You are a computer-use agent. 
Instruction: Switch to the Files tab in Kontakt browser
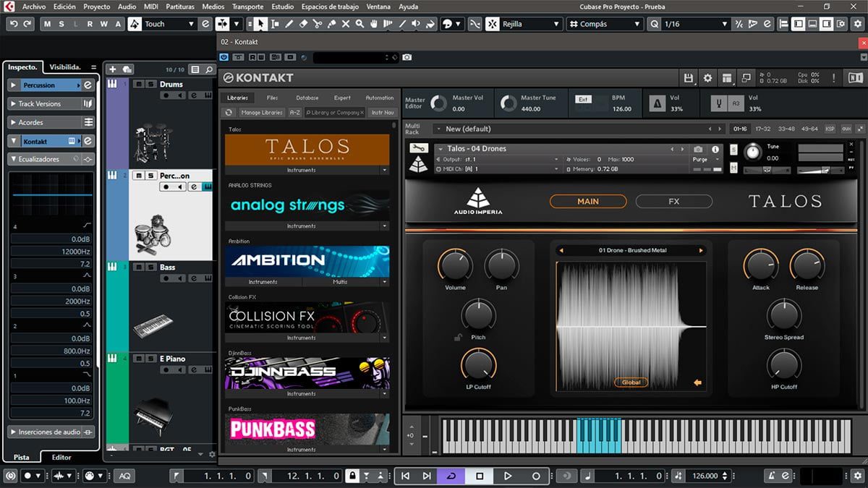pyautogui.click(x=272, y=98)
